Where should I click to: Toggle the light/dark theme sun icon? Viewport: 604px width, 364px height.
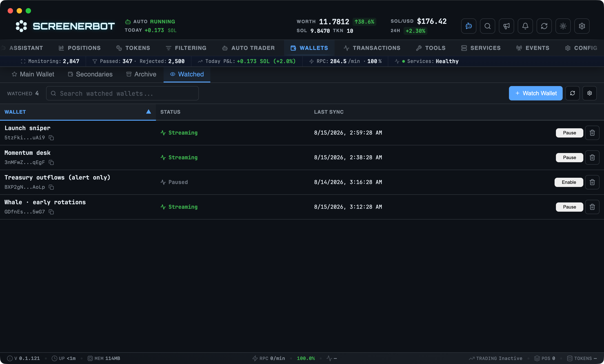tap(563, 26)
